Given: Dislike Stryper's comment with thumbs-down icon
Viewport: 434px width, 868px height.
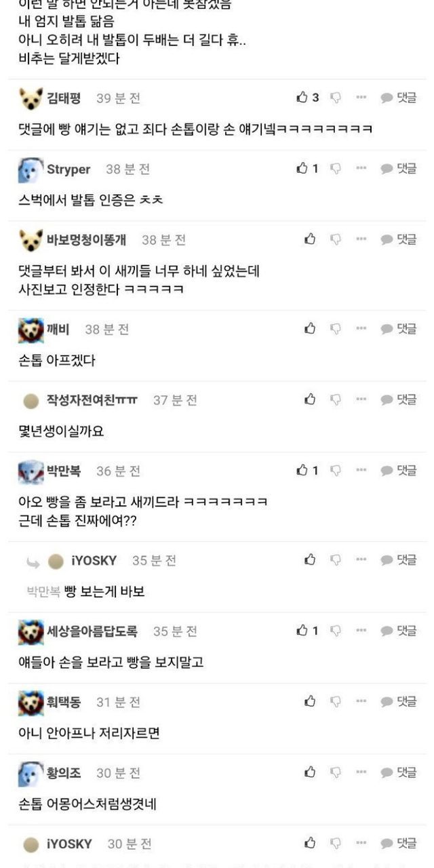Looking at the screenshot, I should (x=335, y=169).
